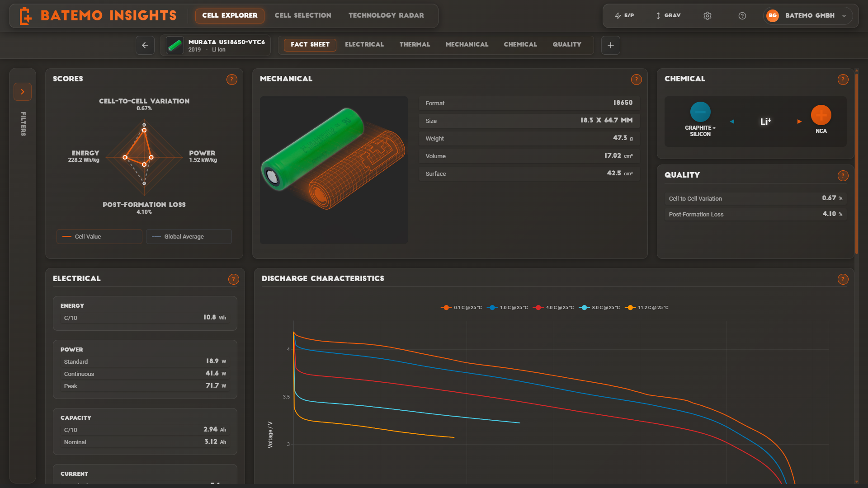Click the help question mark icon in header
868x488 pixels.
(742, 15)
